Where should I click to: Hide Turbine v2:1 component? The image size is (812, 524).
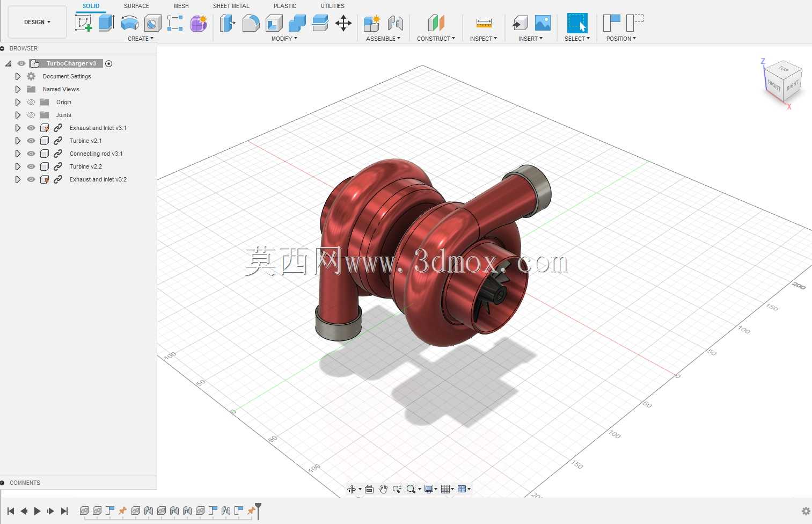31,141
